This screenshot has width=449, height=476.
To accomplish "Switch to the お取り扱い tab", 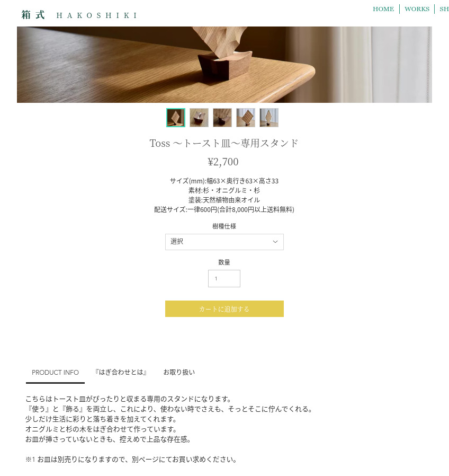I will tap(179, 372).
